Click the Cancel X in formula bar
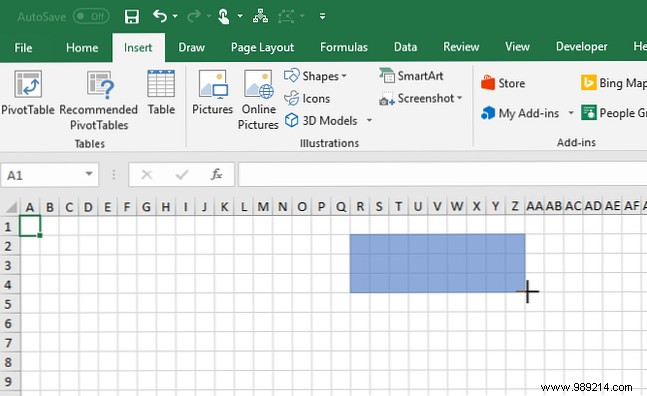 [x=146, y=175]
